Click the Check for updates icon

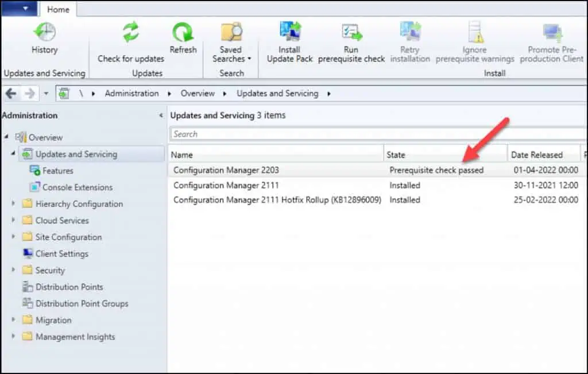coord(130,32)
